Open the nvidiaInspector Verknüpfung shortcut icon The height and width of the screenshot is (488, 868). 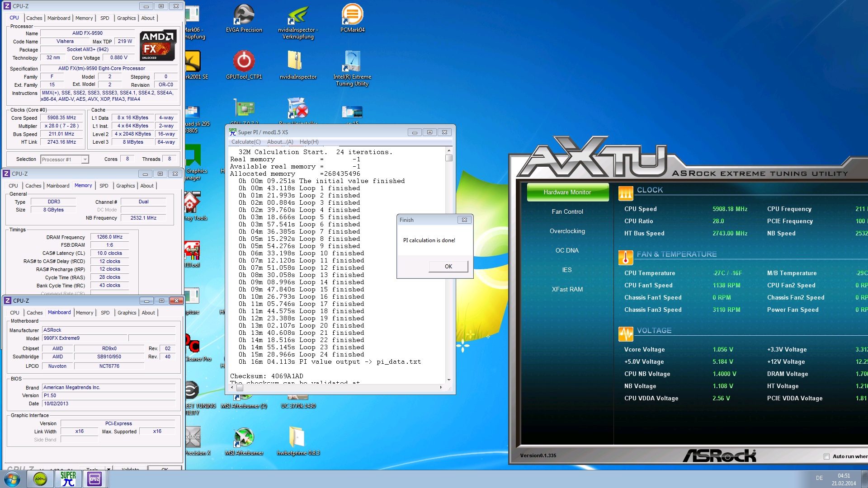(x=298, y=21)
